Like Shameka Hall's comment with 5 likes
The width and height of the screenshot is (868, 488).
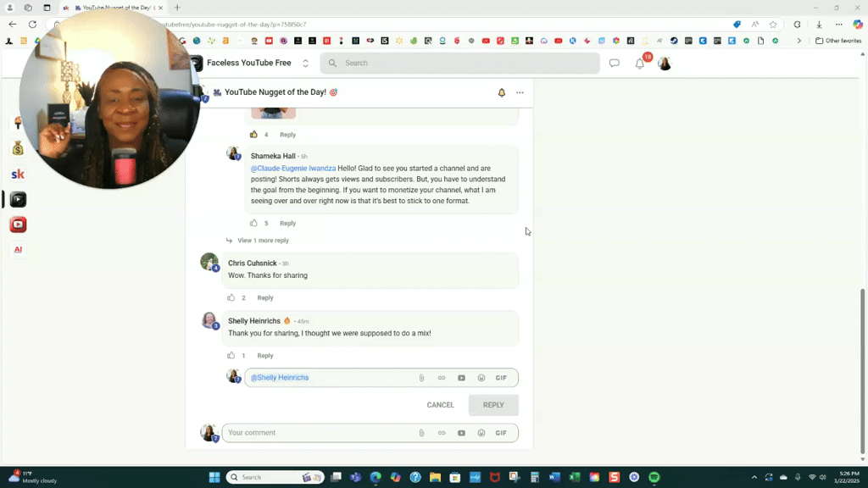253,223
